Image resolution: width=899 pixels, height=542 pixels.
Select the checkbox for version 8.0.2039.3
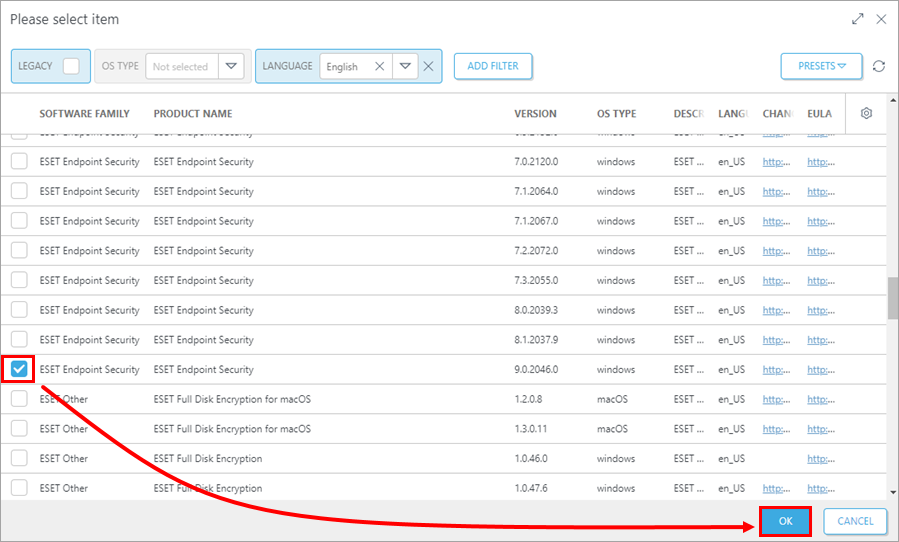[x=19, y=310]
